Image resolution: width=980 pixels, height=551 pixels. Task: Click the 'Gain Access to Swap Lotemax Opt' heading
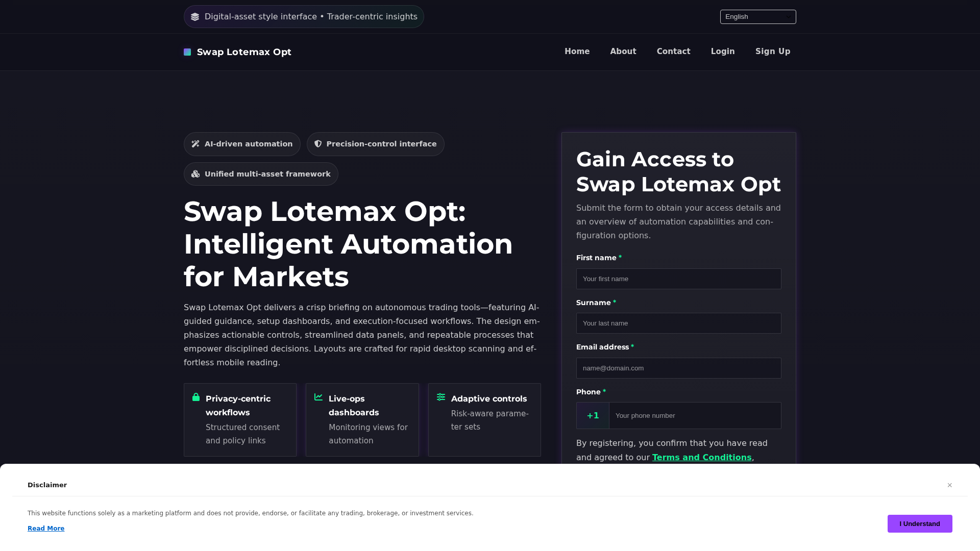point(678,172)
